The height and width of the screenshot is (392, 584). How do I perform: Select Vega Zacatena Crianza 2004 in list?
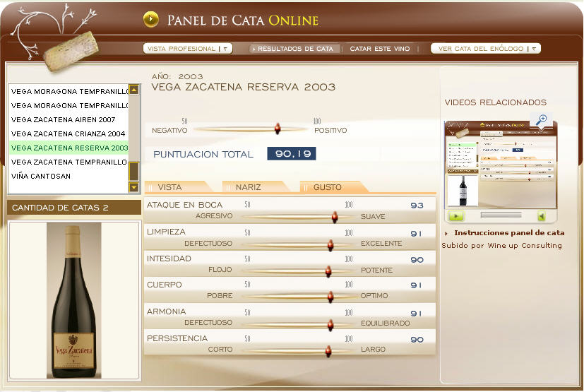68,133
